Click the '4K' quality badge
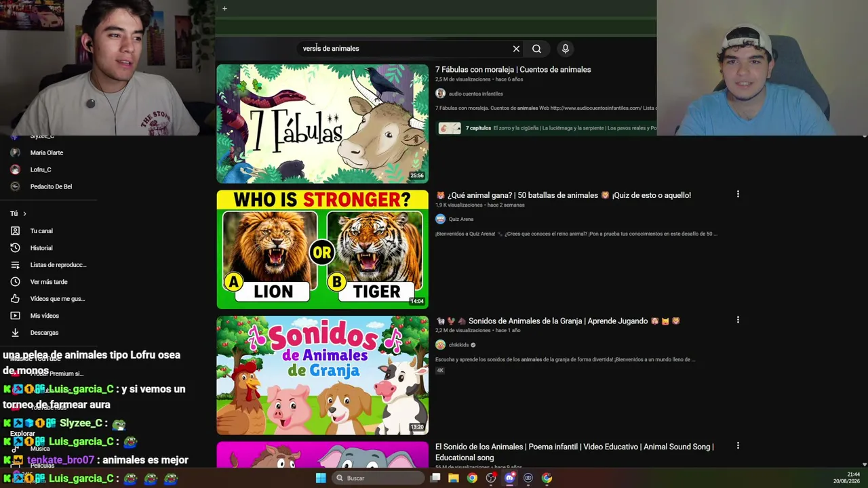 coord(440,371)
